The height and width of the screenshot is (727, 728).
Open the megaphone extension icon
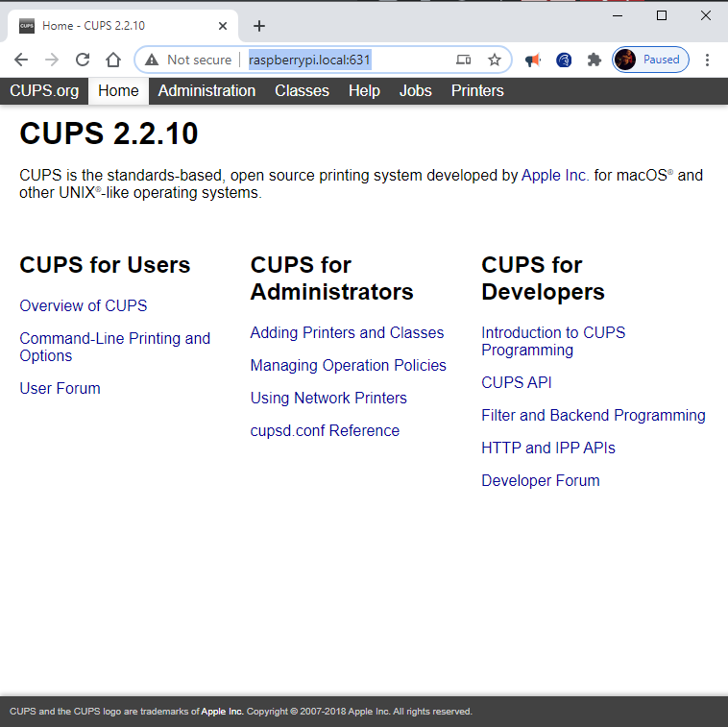(533, 60)
